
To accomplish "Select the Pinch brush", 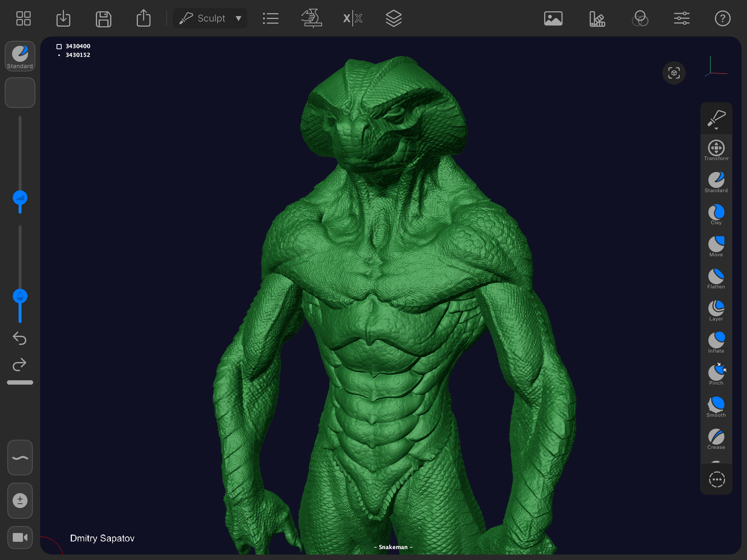I will pos(716,375).
